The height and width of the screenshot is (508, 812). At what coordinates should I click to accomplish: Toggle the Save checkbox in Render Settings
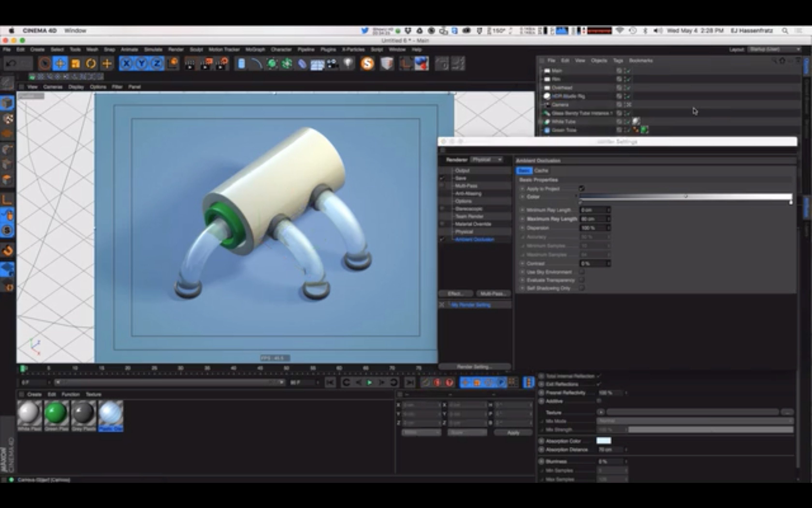[442, 178]
